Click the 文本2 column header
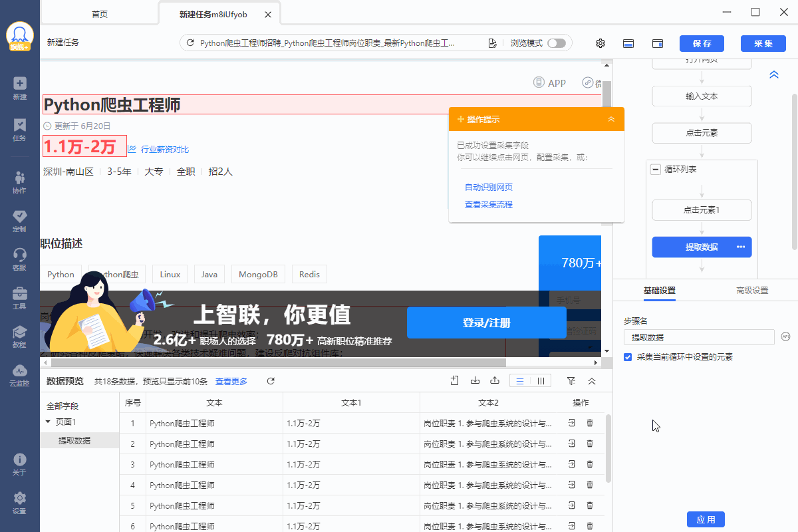 tap(488, 403)
